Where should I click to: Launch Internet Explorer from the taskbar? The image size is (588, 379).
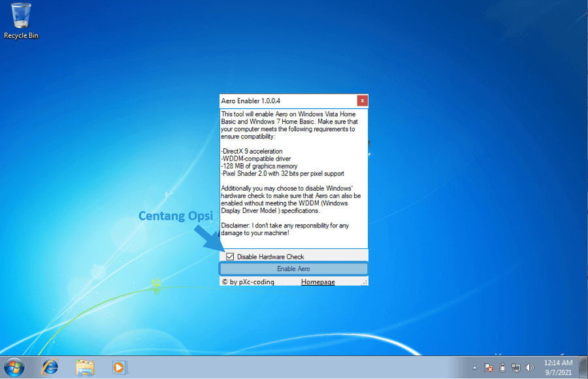click(x=50, y=367)
